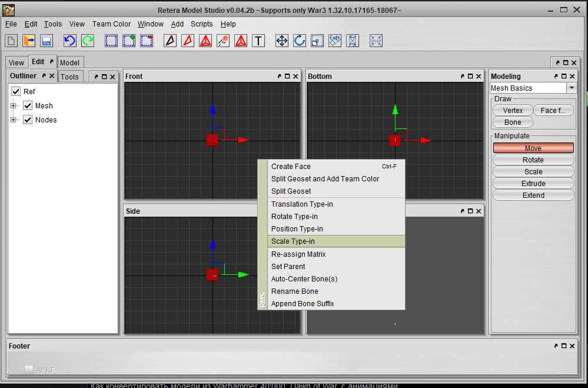Switch to the View tab below the toolbar

[16, 62]
